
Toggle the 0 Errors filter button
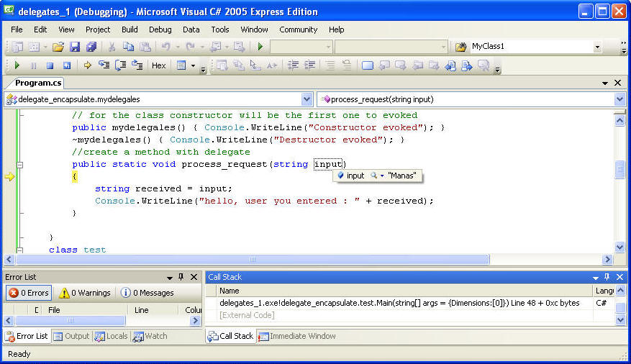coord(29,293)
